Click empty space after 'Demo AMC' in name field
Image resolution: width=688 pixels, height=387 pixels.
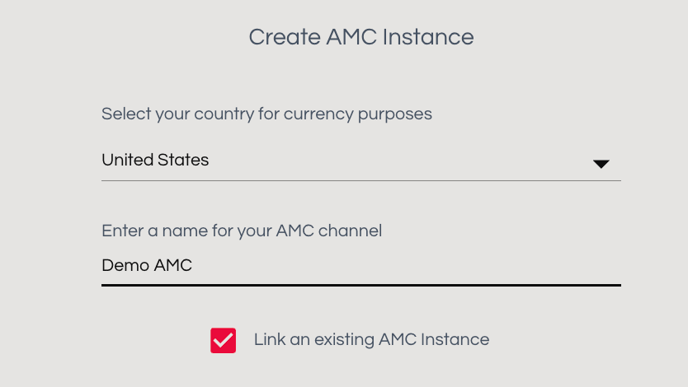(406, 266)
